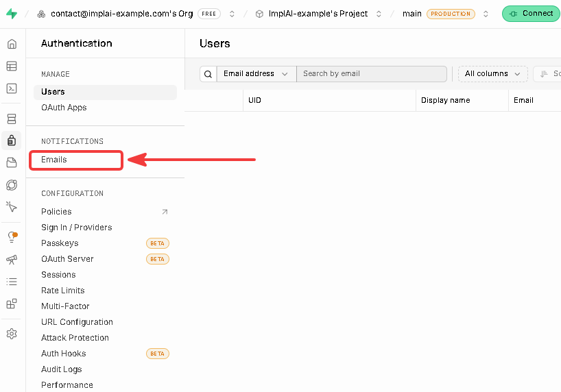Open the SQL Editor sidebar icon
Viewport: 561px width, 392px height.
(x=12, y=88)
